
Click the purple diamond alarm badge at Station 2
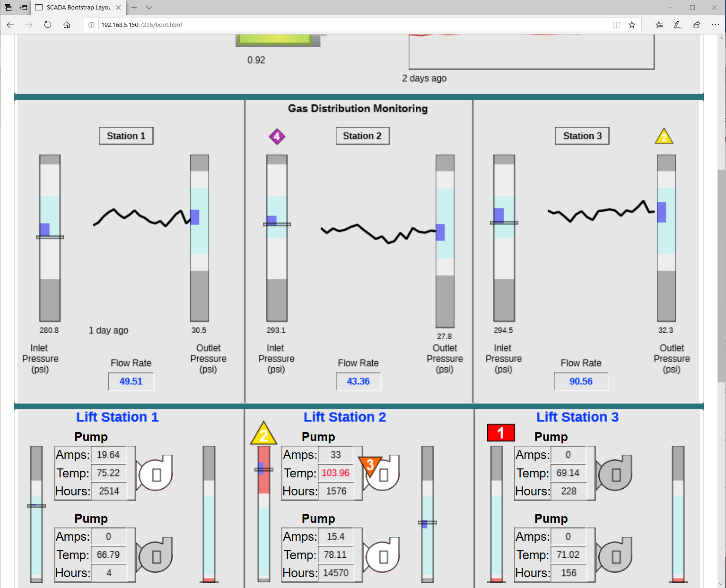277,137
